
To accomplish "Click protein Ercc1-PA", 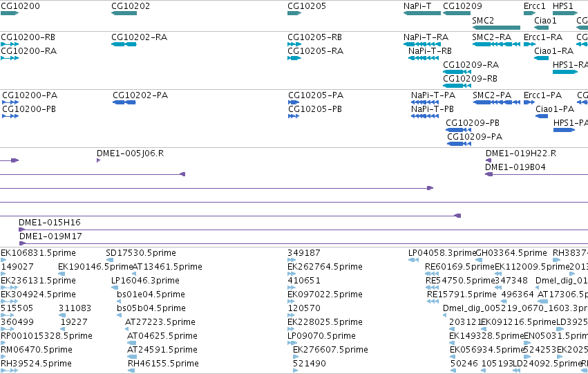I will [542, 95].
